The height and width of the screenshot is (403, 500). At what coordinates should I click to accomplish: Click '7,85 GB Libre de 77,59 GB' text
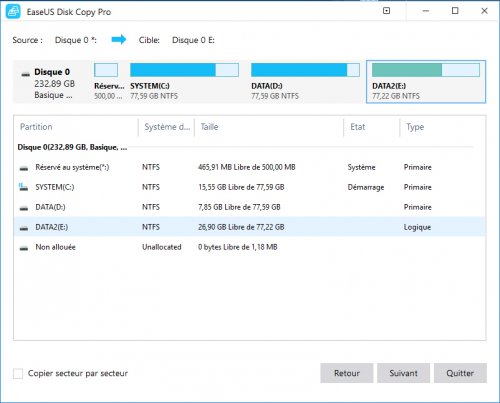click(x=239, y=207)
